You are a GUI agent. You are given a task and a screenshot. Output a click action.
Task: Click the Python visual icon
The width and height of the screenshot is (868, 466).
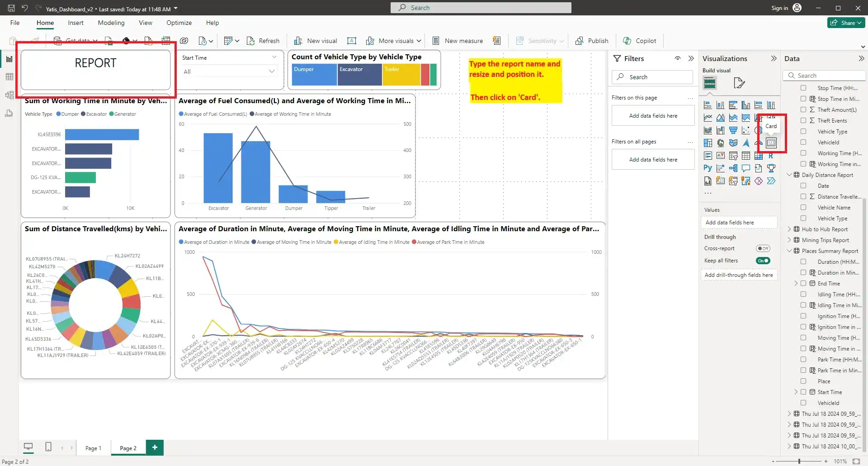(708, 168)
